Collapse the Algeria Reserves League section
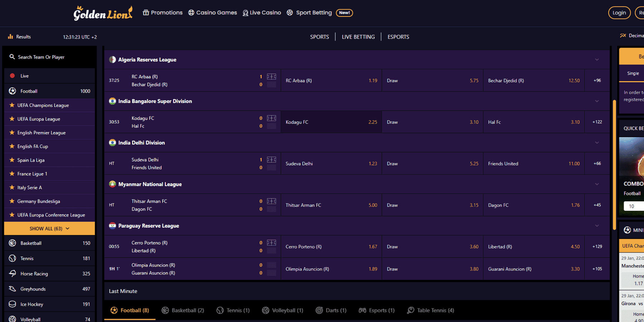Screen dimensions: 644x322 coord(597,60)
